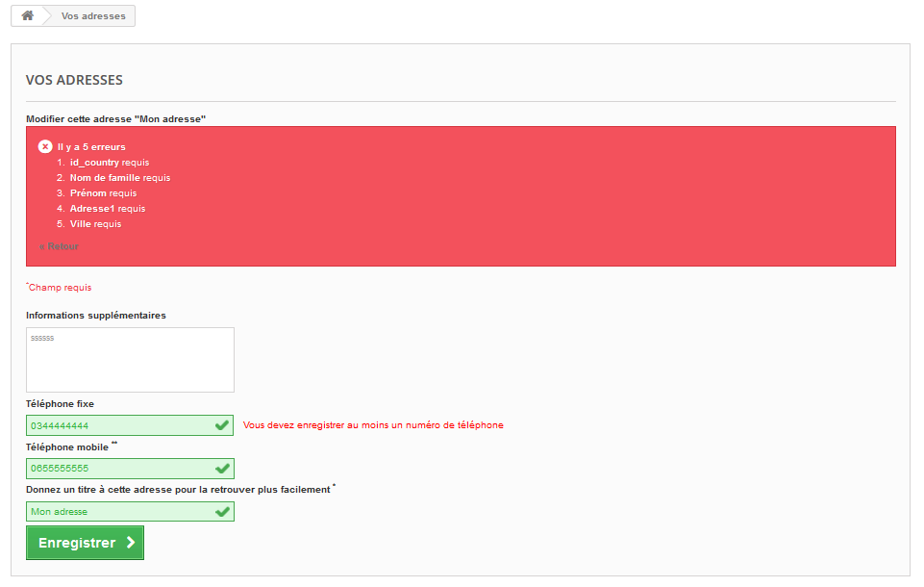924x587 pixels.
Task: Click the red error cross icon
Action: coord(45,146)
